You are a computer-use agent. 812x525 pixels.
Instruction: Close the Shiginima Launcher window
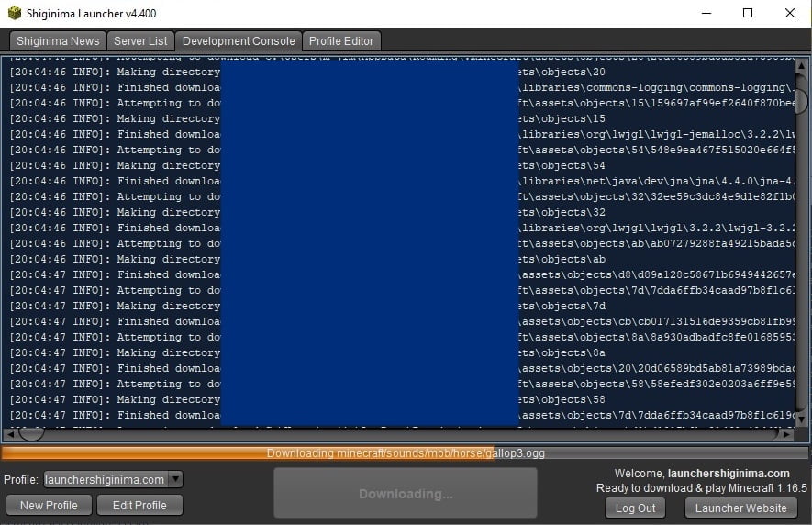[x=790, y=13]
